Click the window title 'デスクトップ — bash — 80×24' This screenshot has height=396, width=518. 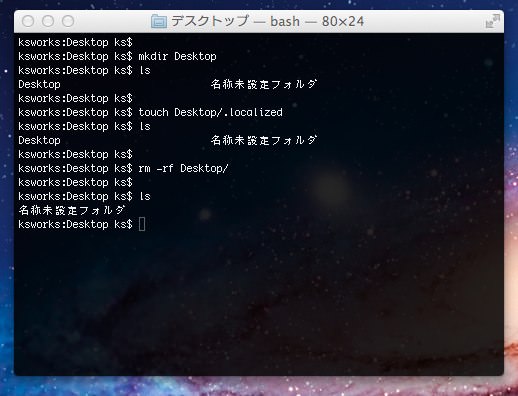pos(267,21)
